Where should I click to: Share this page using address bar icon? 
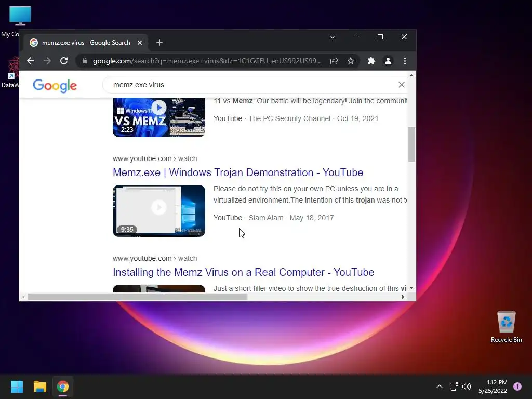[x=334, y=61]
